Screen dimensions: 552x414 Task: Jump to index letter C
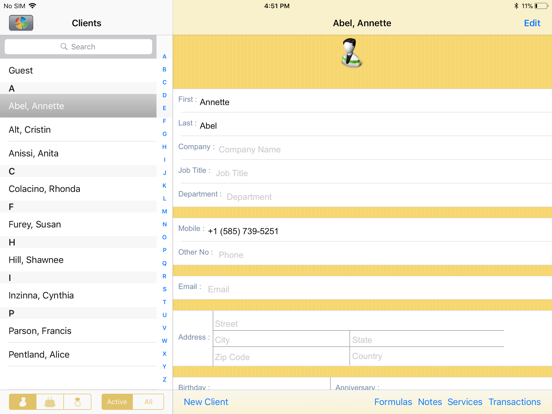164,82
